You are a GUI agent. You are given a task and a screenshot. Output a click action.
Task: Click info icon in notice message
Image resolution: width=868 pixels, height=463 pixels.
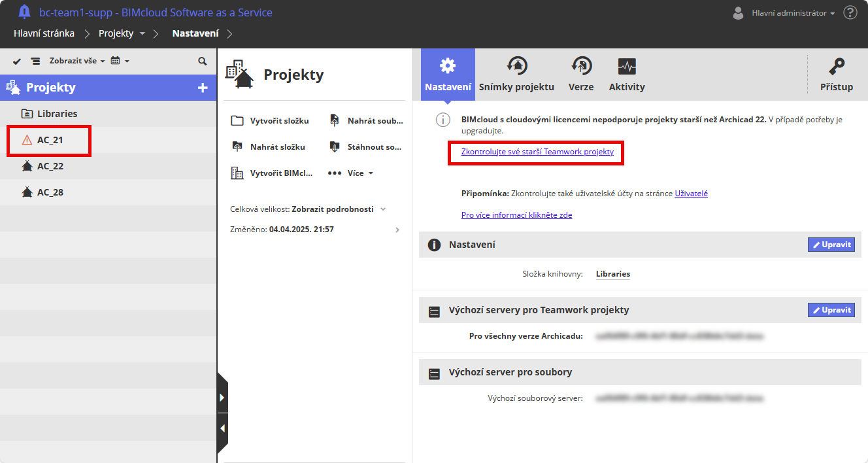coord(444,120)
